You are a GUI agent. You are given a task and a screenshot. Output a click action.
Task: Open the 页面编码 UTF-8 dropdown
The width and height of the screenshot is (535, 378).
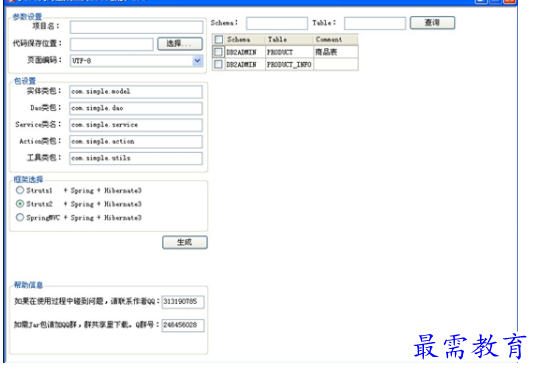pos(136,61)
